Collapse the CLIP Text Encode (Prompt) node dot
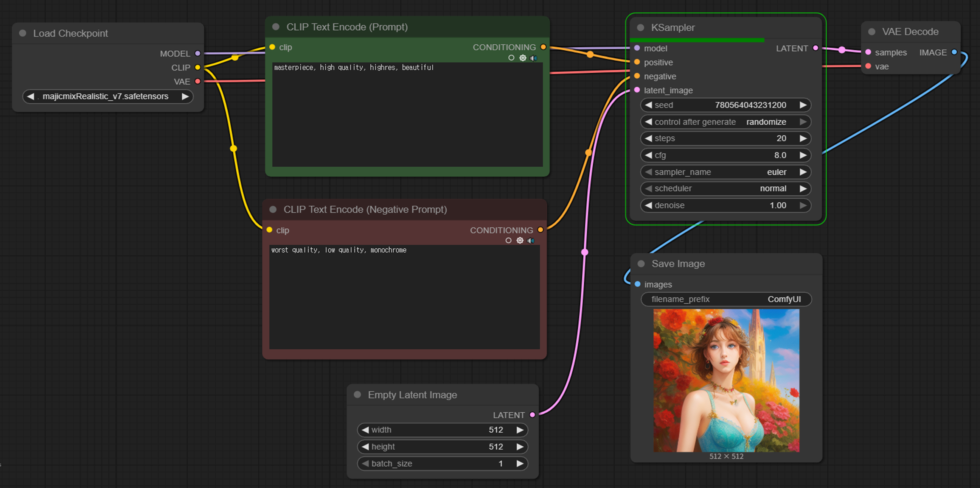The width and height of the screenshot is (980, 488). 276,27
